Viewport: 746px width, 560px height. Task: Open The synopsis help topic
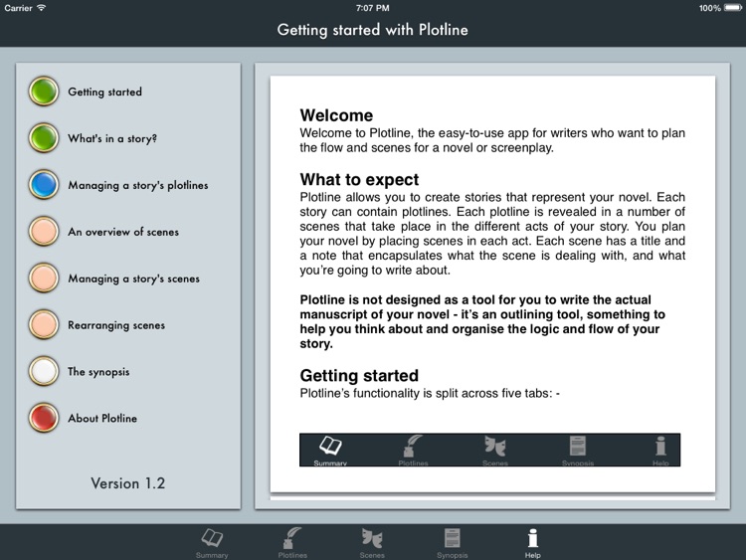click(x=98, y=372)
